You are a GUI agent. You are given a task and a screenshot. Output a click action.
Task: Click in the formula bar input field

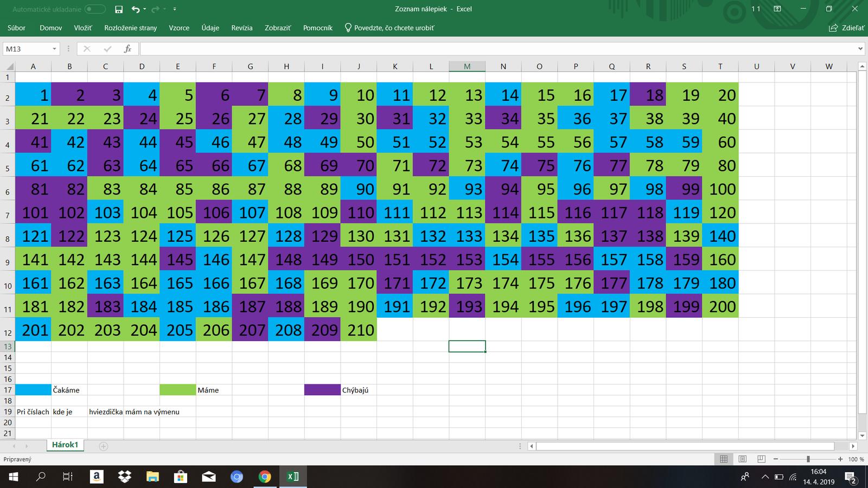point(488,49)
